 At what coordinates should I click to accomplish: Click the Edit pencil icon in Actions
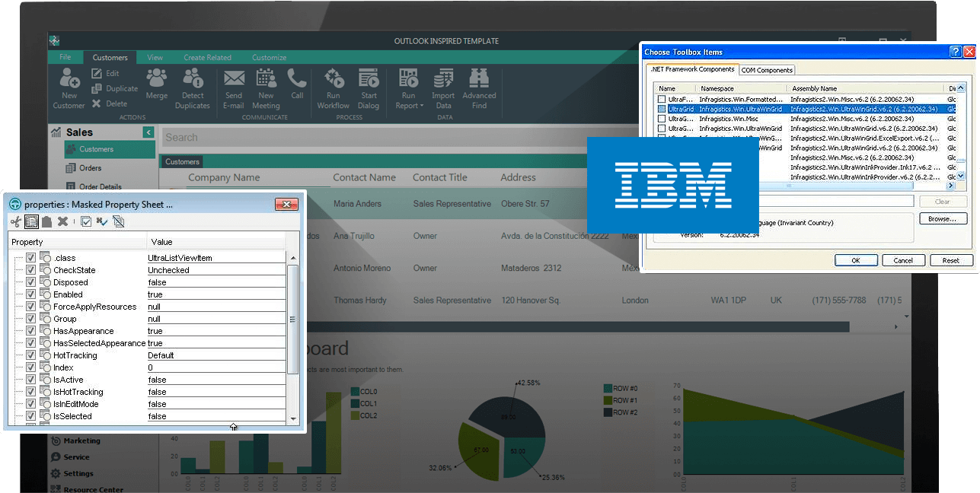(97, 73)
